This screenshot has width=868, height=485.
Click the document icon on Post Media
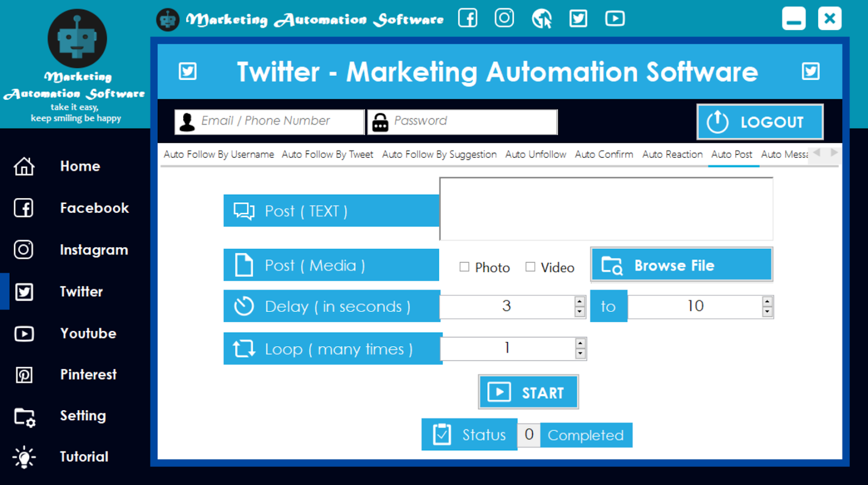tap(244, 265)
